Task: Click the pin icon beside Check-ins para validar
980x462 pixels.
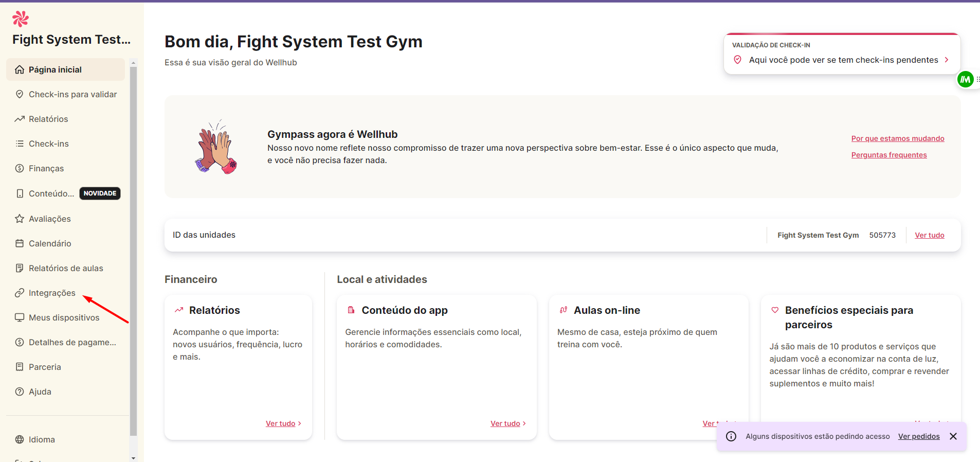Action: coord(20,94)
